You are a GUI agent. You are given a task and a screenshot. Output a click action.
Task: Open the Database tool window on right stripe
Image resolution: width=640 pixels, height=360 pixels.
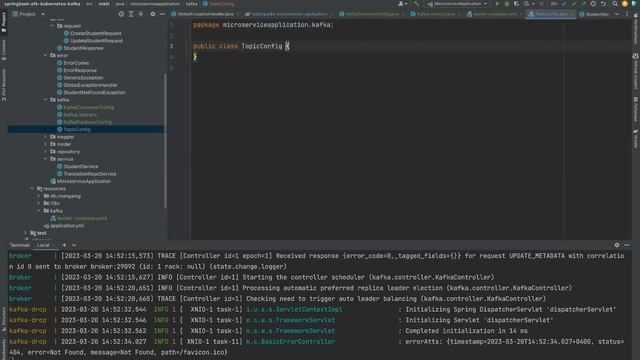[636, 109]
